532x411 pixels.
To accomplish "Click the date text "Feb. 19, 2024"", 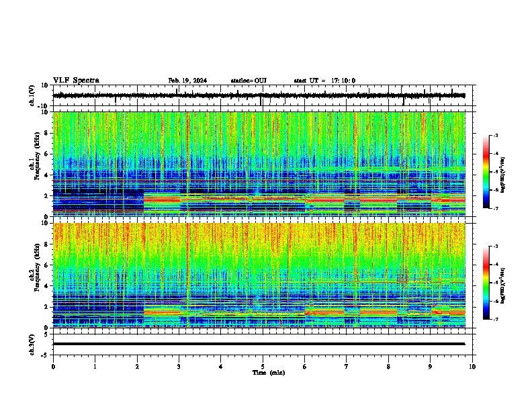I will pos(187,81).
